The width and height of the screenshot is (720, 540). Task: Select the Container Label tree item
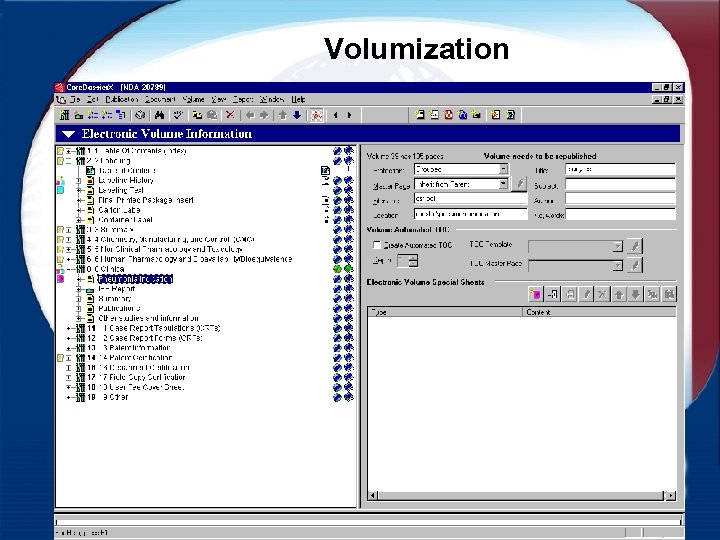coord(125,219)
